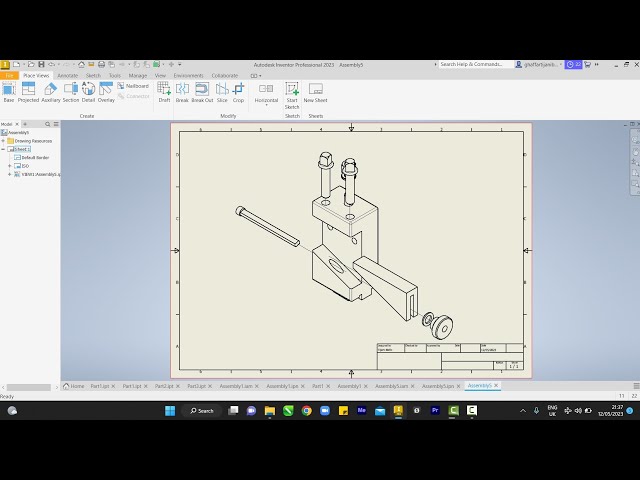Select the Detail view tool

pos(88,92)
